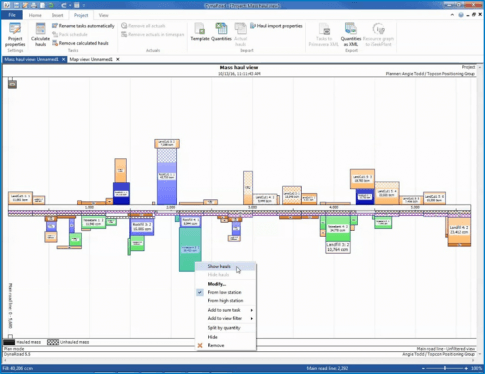Move the zoom slider handle
The width and height of the screenshot is (485, 374).
point(445,368)
